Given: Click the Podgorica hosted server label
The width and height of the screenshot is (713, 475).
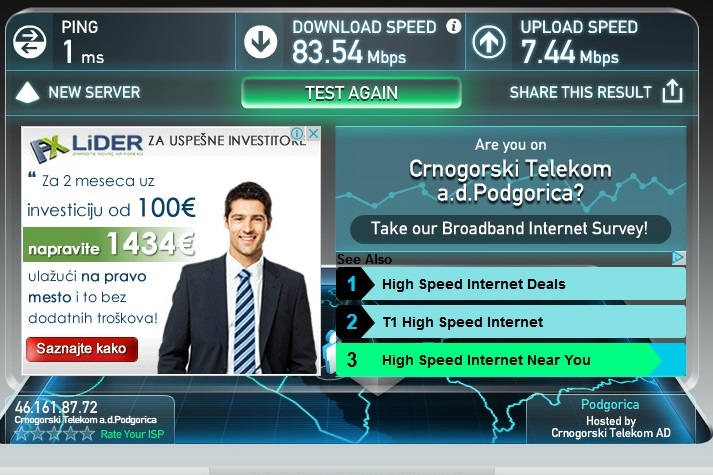Looking at the screenshot, I should click(x=610, y=404).
